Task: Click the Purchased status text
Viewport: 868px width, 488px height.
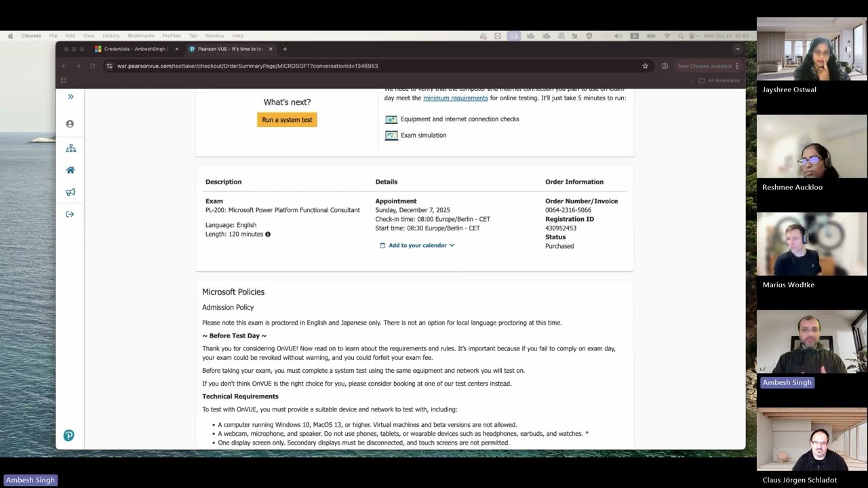Action: (x=559, y=246)
